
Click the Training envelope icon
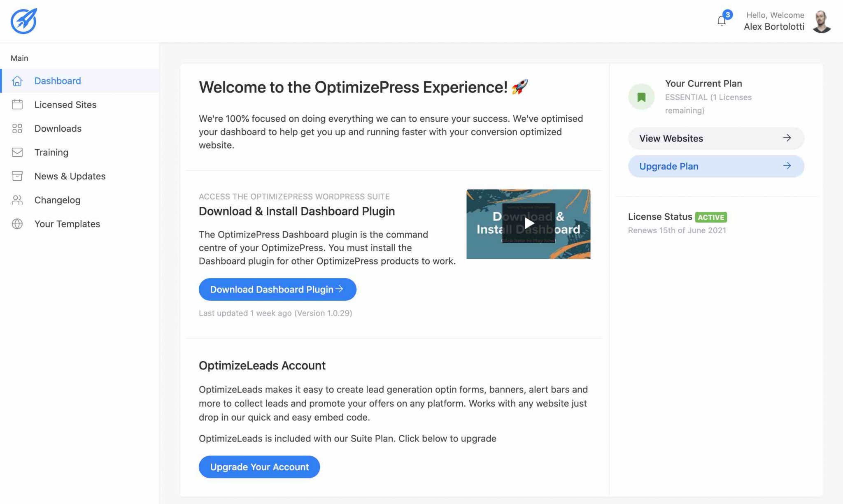(x=17, y=152)
